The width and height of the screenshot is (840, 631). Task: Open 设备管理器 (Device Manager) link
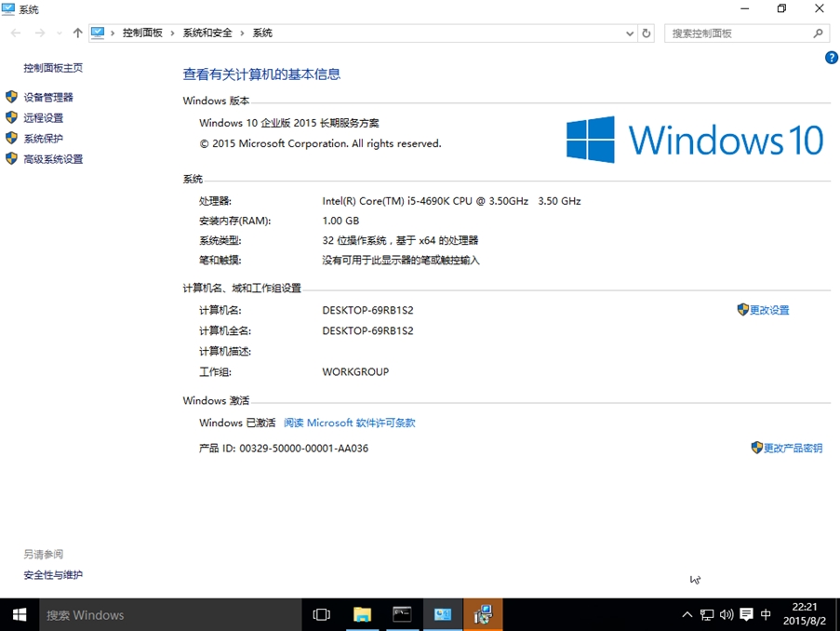[48, 98]
